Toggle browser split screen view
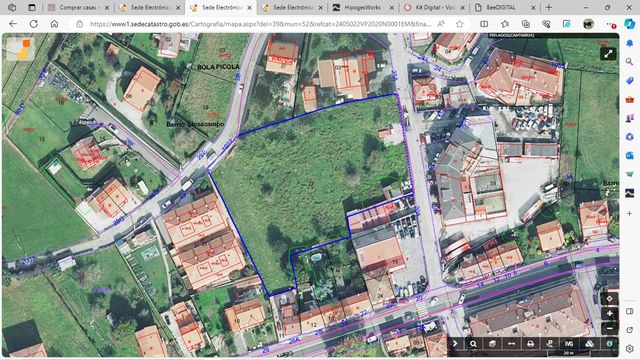 coord(484,24)
